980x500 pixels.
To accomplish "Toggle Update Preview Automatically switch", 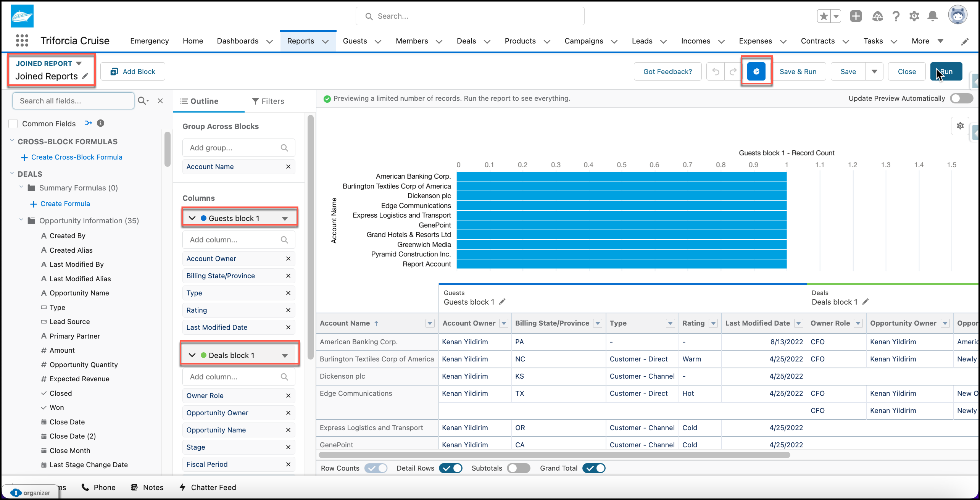I will click(962, 98).
